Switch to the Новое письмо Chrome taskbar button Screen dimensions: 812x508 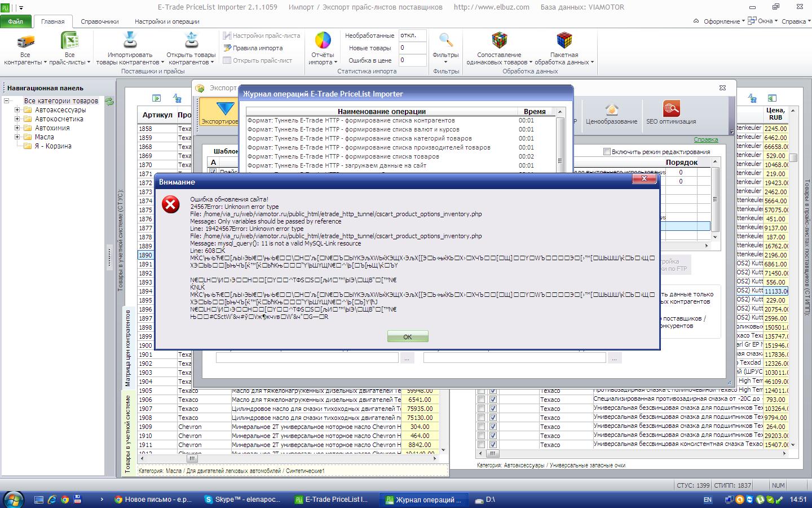pyautogui.click(x=153, y=500)
